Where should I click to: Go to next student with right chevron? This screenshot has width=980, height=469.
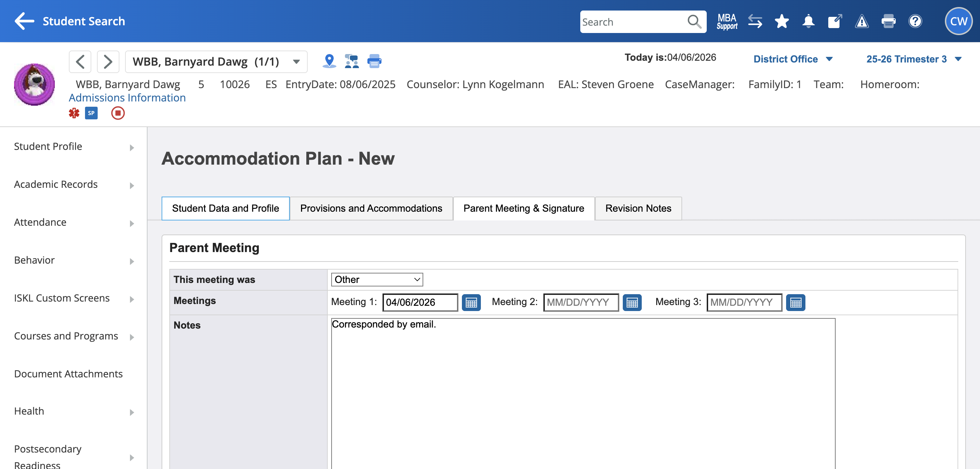click(x=108, y=61)
